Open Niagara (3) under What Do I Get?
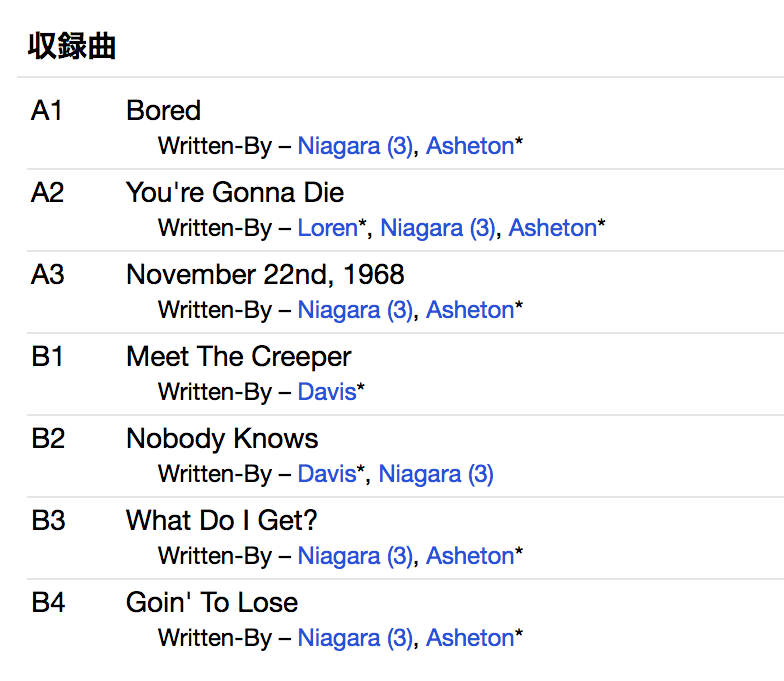 (x=355, y=556)
